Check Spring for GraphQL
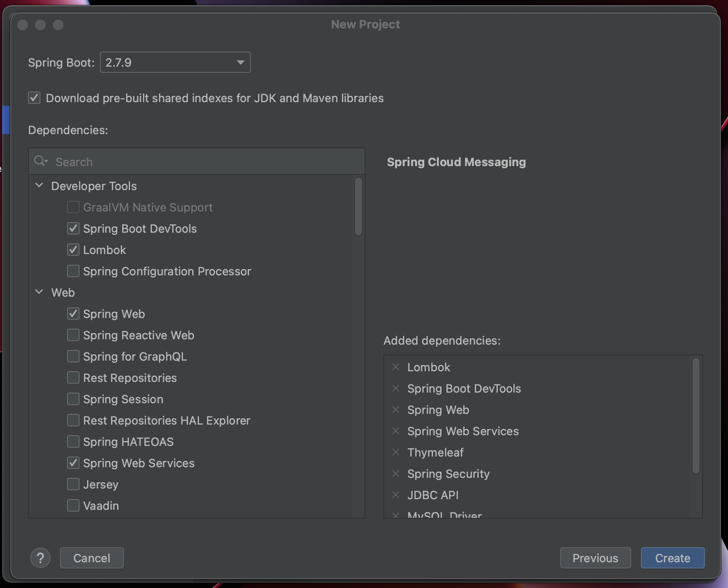728x588 pixels. (x=73, y=356)
